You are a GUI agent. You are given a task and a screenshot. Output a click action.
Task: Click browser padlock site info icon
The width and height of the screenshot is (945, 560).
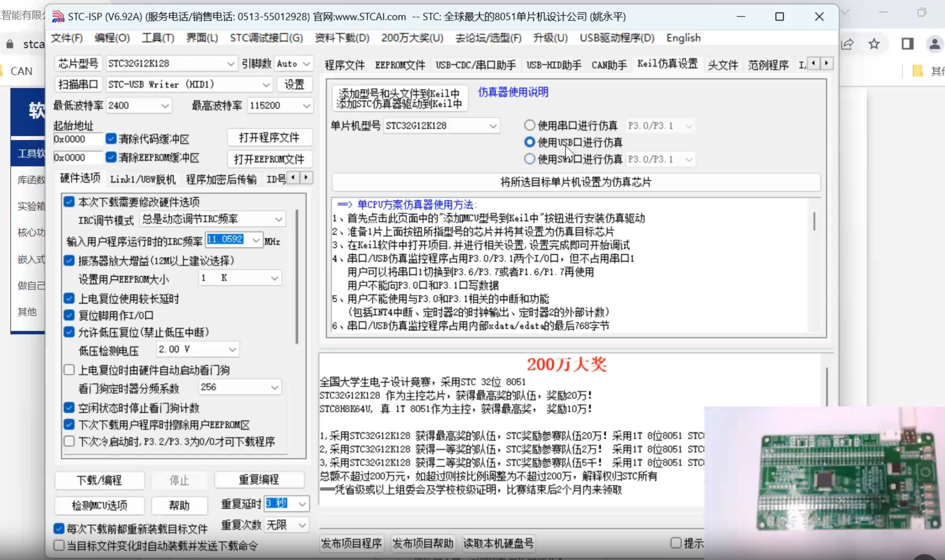(10, 44)
